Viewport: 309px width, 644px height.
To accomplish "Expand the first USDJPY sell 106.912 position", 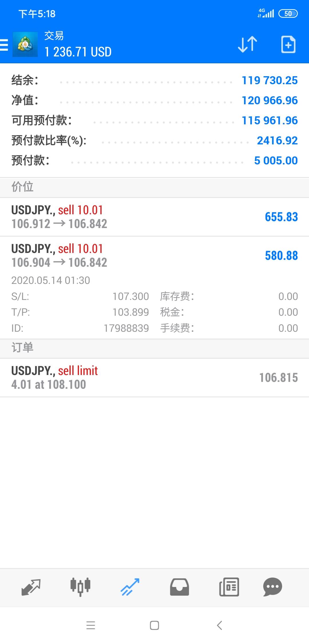I will click(x=114, y=217).
